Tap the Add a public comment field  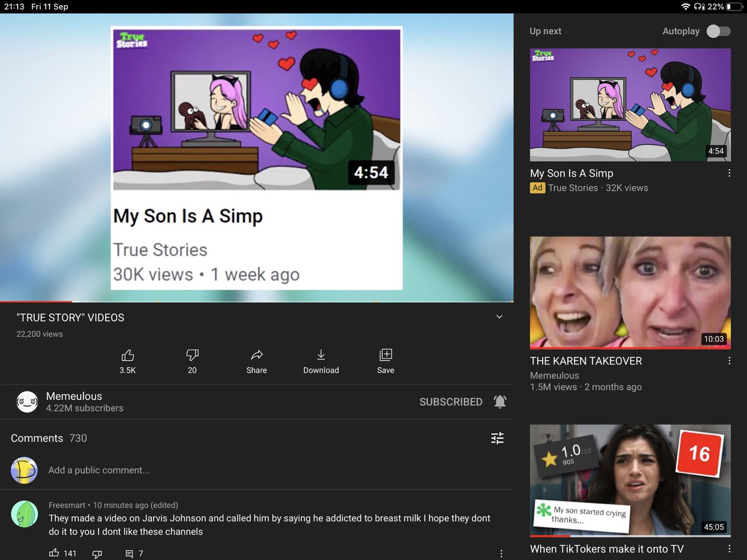tap(99, 470)
